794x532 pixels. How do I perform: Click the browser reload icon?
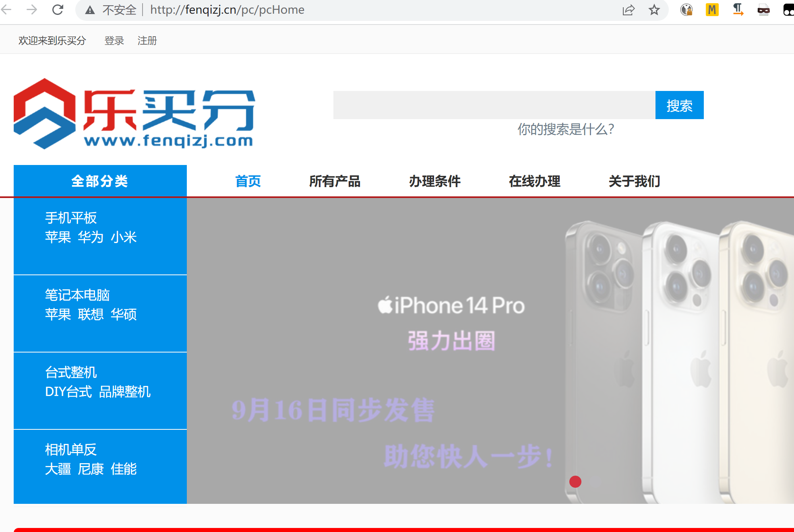click(x=58, y=10)
